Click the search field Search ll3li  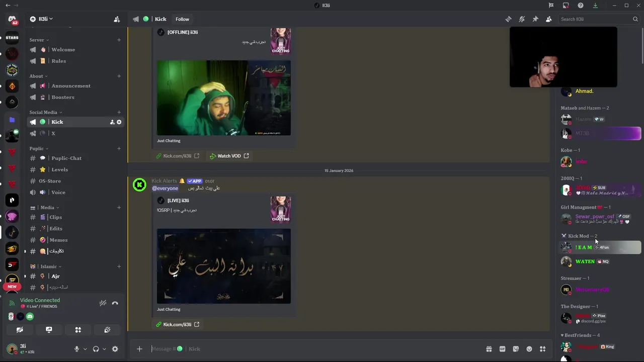click(x=599, y=19)
